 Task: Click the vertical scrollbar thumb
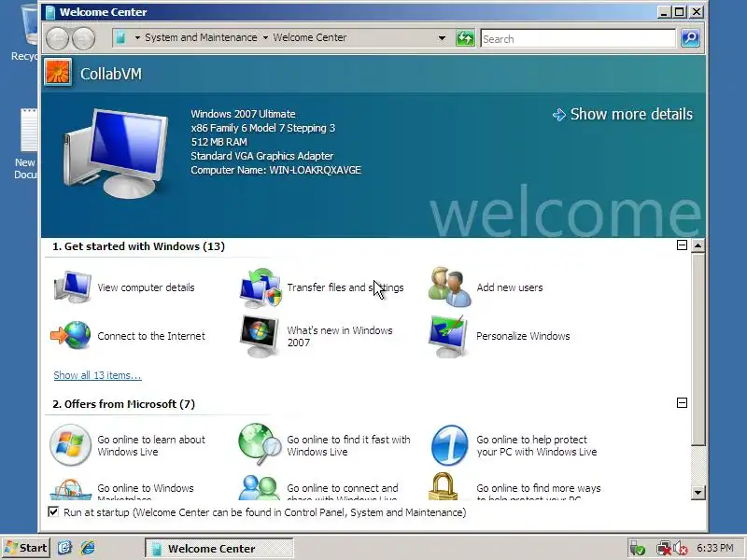point(698,349)
